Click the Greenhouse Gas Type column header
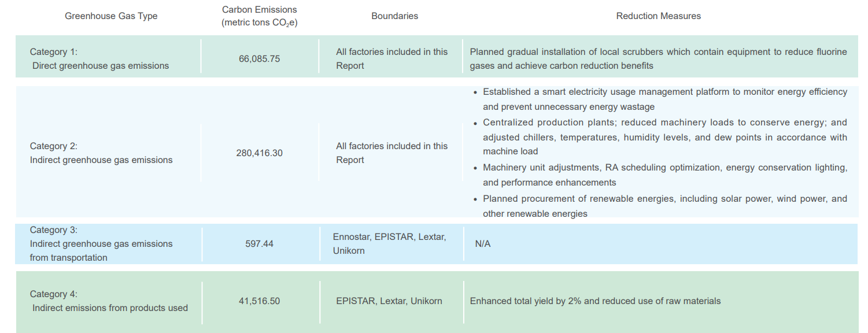Viewport: 868px width, 333px height. pyautogui.click(x=111, y=16)
